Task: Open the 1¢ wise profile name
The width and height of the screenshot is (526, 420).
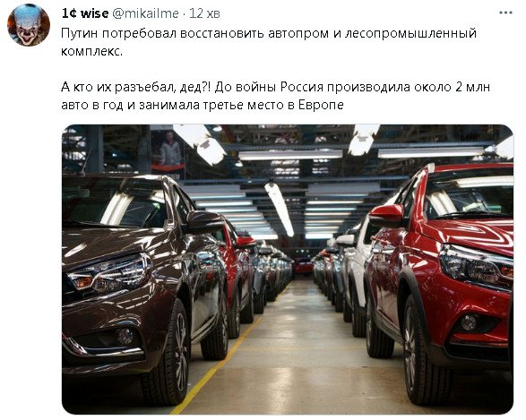Action: click(x=85, y=13)
